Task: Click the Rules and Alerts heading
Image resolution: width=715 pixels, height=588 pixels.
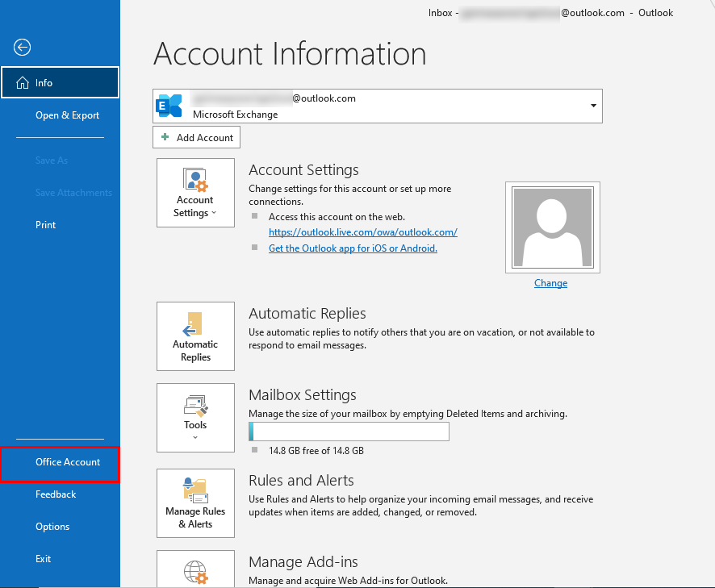Action: 301,481
